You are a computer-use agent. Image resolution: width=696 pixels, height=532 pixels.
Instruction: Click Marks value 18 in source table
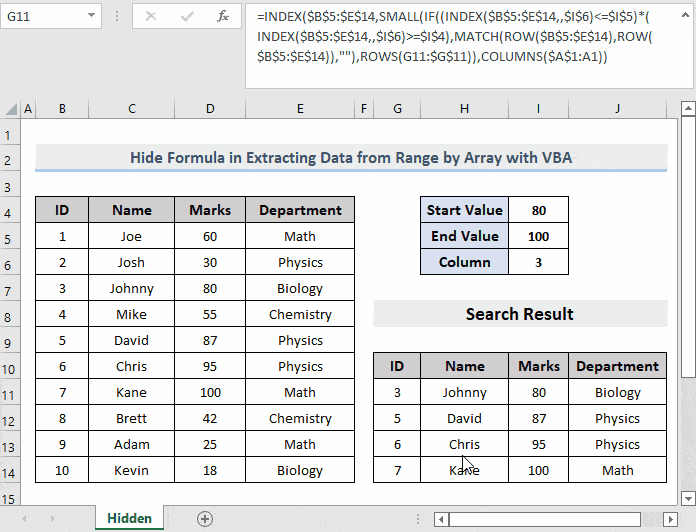(210, 470)
